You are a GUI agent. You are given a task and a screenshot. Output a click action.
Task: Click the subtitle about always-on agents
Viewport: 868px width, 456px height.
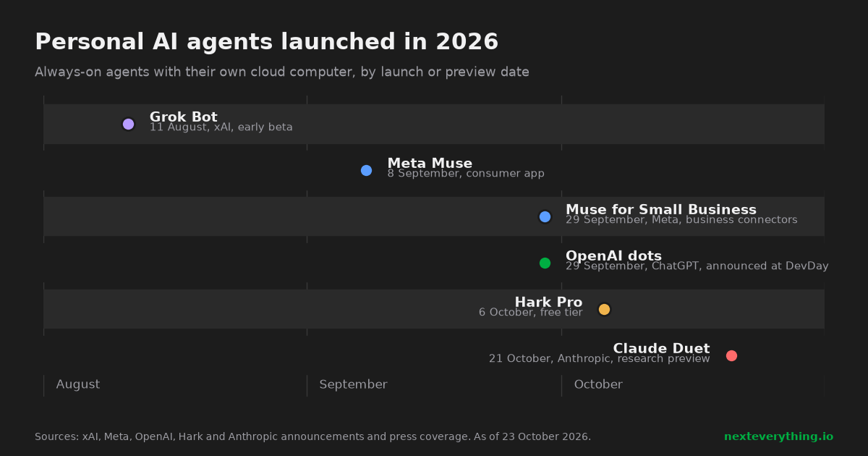pos(282,72)
